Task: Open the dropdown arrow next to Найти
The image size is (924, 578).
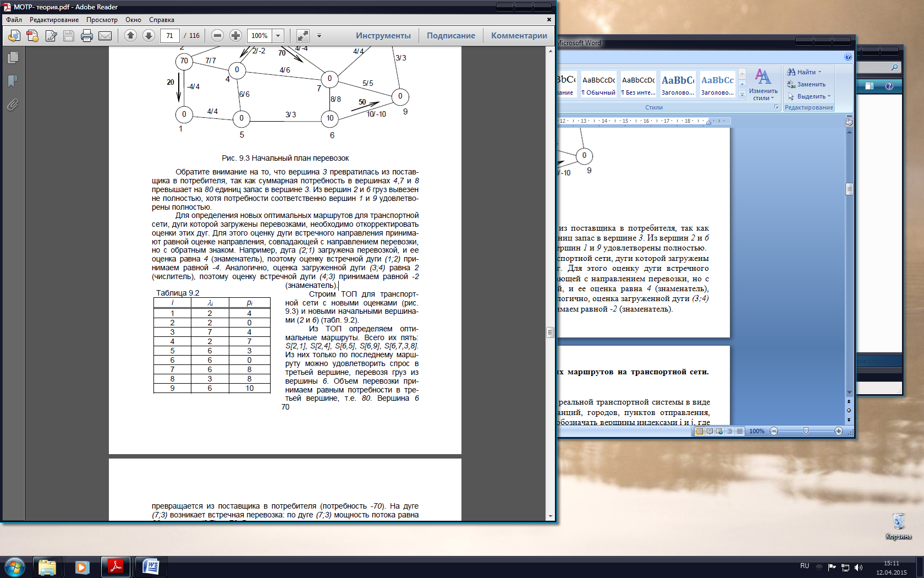Action: [x=820, y=72]
